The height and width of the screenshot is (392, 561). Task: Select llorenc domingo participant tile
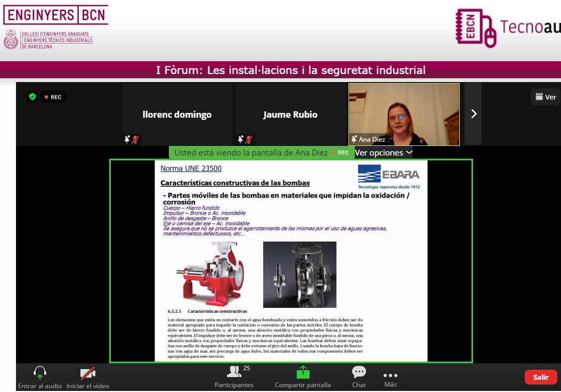click(177, 114)
